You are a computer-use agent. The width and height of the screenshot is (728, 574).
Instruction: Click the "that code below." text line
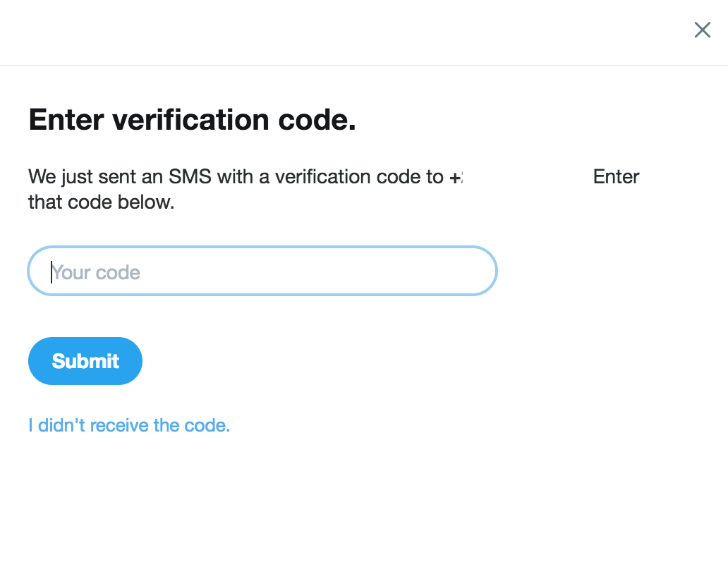[101, 202]
